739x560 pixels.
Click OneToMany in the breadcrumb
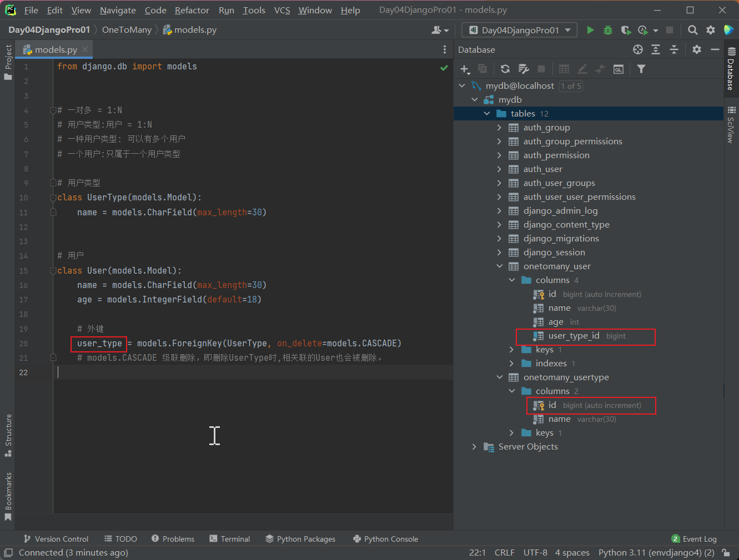pyautogui.click(x=127, y=30)
